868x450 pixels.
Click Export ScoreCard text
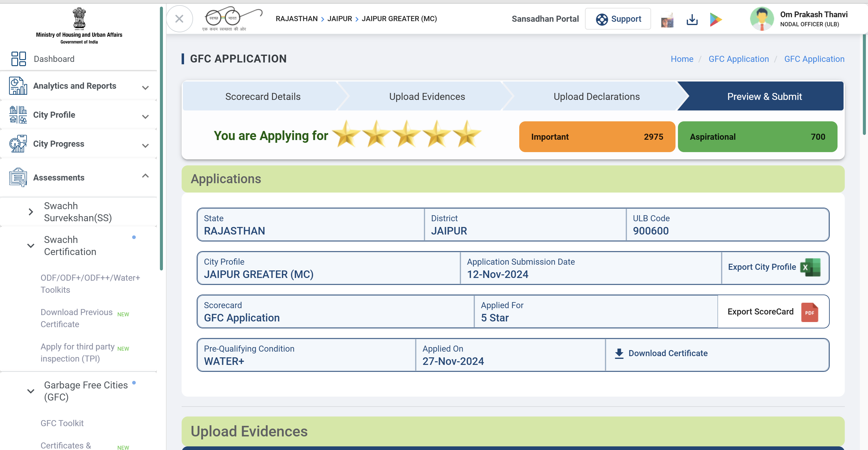point(760,311)
